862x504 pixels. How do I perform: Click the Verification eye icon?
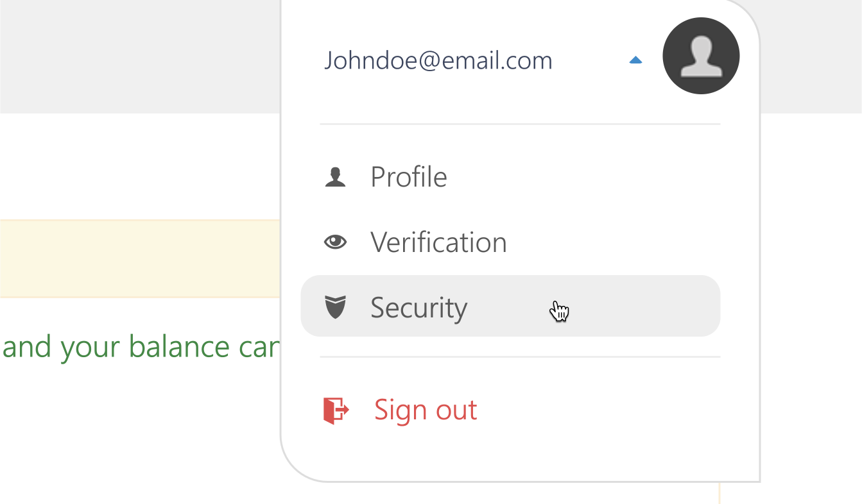pyautogui.click(x=335, y=242)
